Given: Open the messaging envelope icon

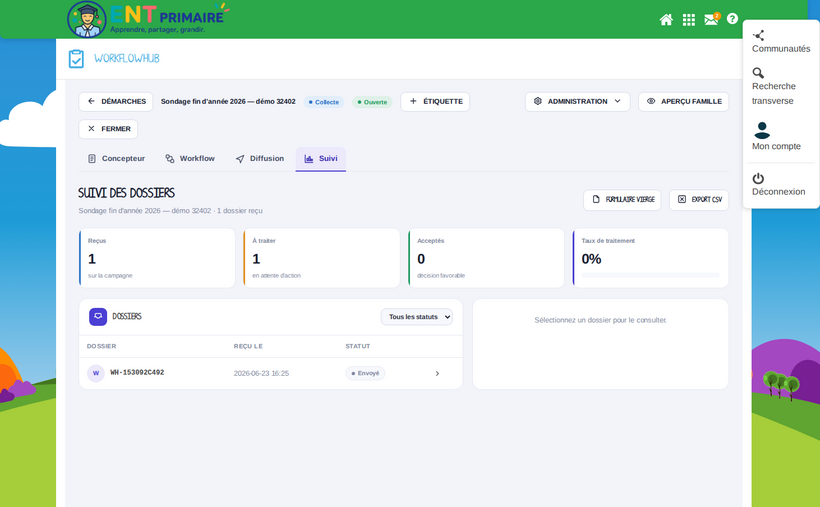Looking at the screenshot, I should [x=712, y=19].
